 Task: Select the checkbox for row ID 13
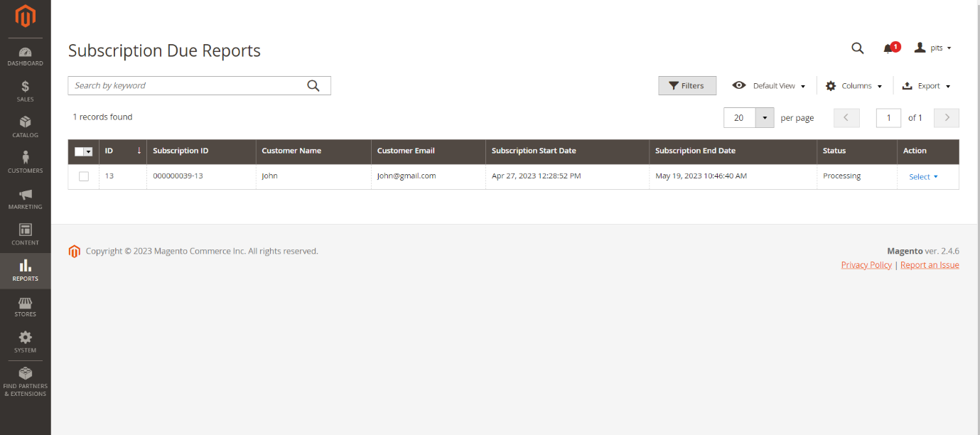84,176
